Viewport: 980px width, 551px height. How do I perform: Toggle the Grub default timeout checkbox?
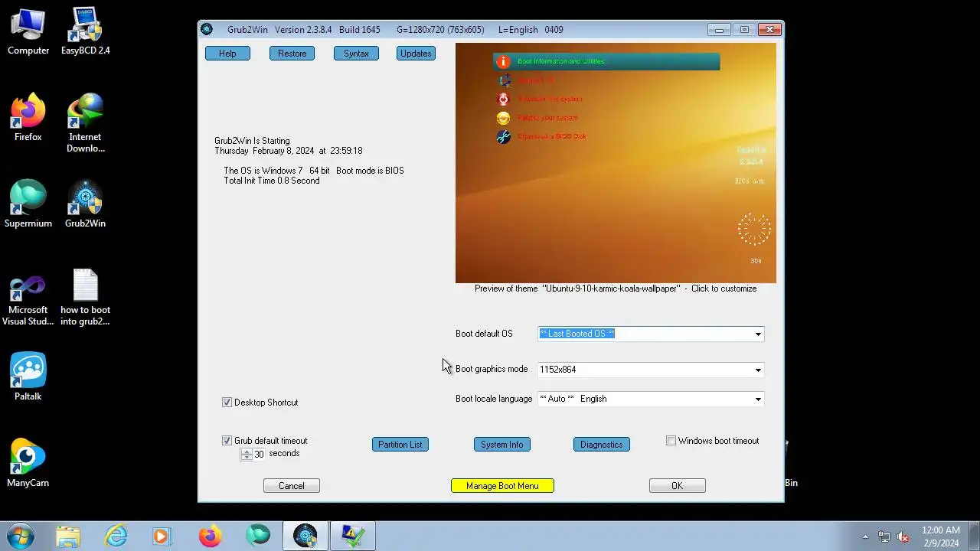pos(227,441)
